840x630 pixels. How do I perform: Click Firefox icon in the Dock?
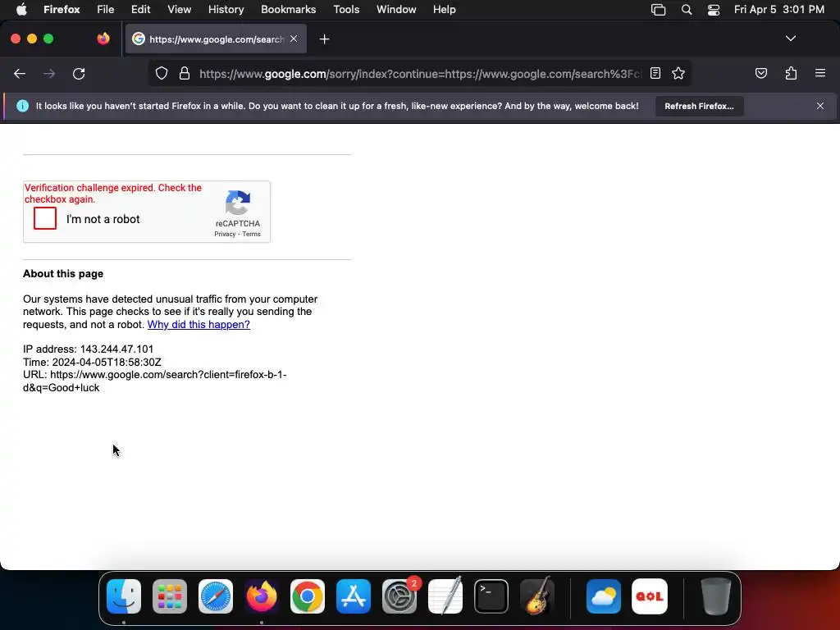click(x=262, y=596)
